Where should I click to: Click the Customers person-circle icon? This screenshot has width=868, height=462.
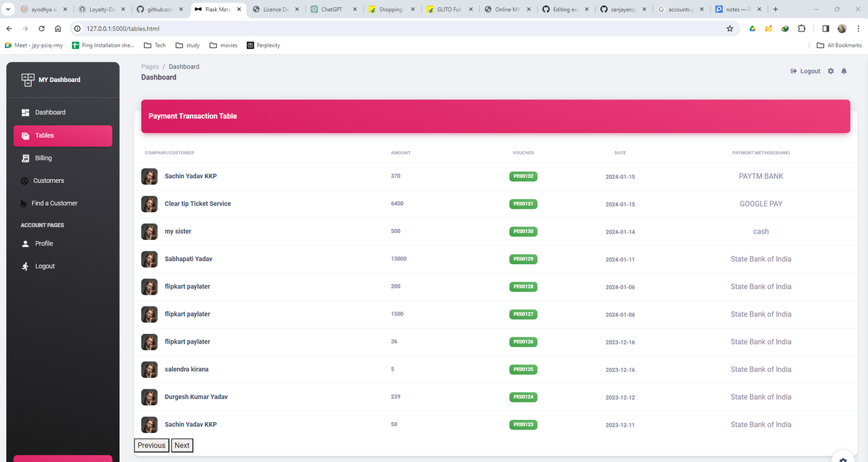coord(25,181)
